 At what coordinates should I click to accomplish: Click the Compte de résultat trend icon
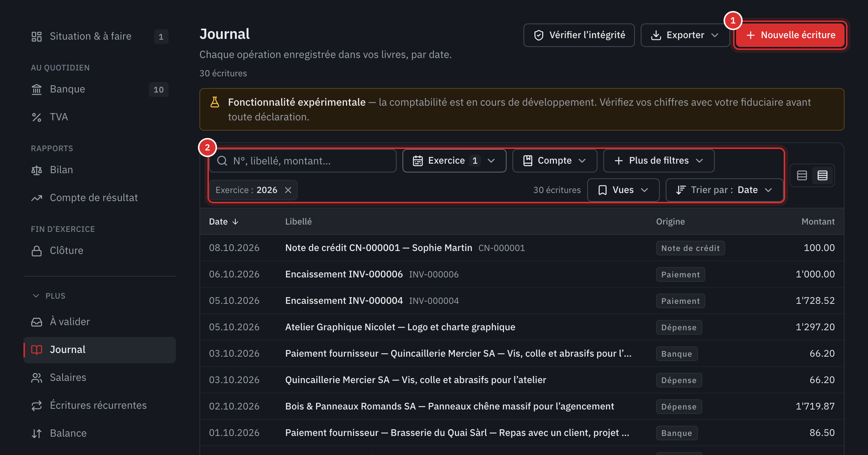[x=37, y=198]
